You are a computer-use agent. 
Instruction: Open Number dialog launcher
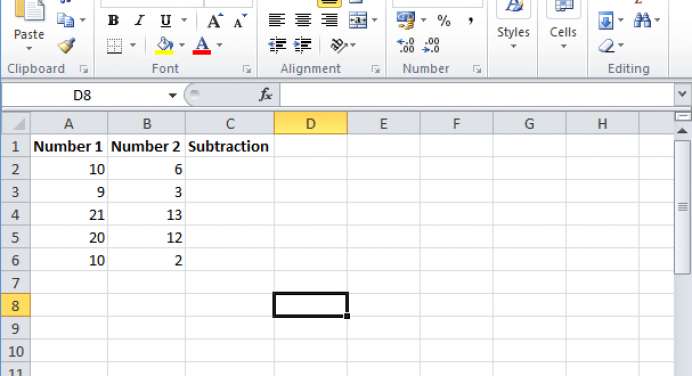pyautogui.click(x=477, y=69)
